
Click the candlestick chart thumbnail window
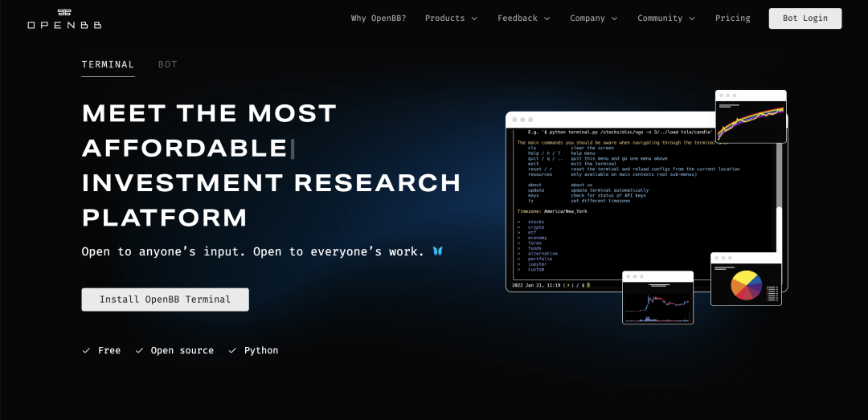(657, 297)
